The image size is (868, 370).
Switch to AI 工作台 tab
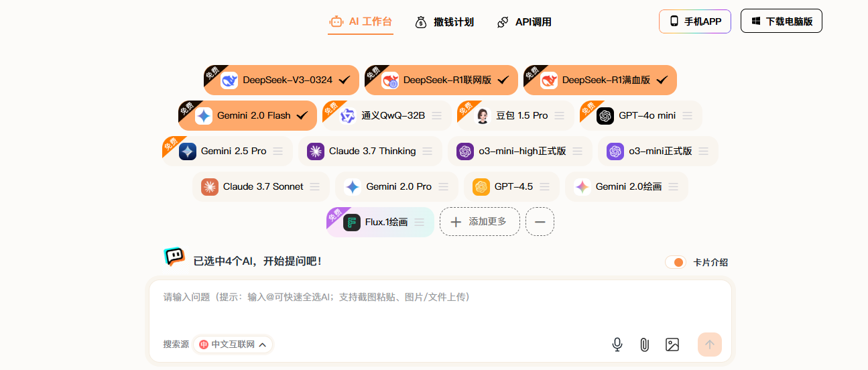click(361, 21)
